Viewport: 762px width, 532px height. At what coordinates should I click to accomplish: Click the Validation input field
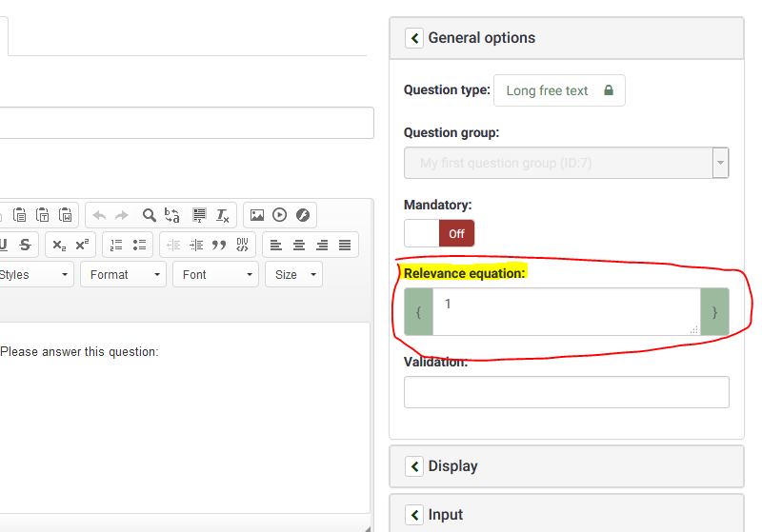[566, 392]
